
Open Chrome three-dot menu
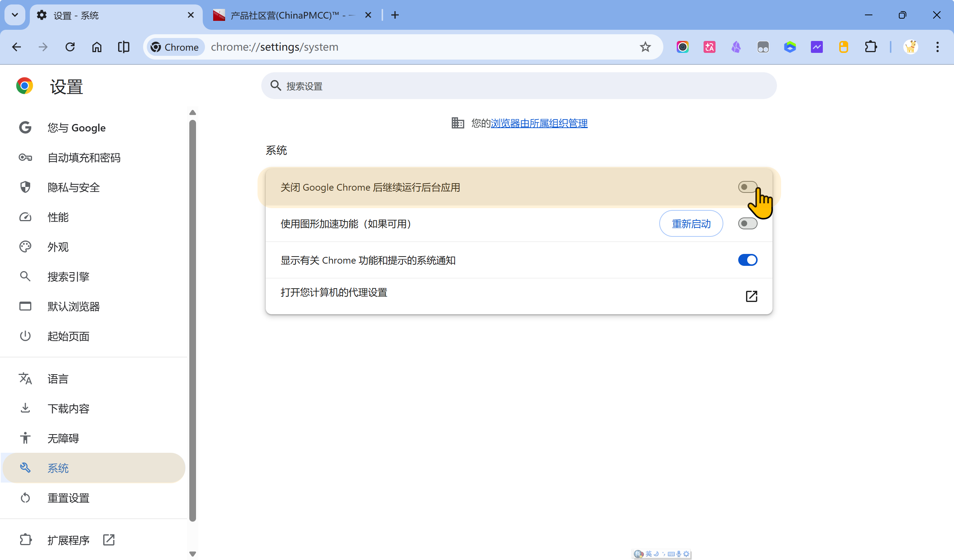tap(937, 47)
